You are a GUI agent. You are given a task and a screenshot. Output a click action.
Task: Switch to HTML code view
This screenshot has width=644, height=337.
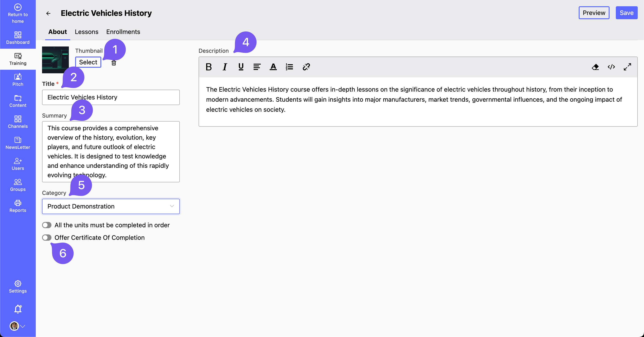click(611, 67)
